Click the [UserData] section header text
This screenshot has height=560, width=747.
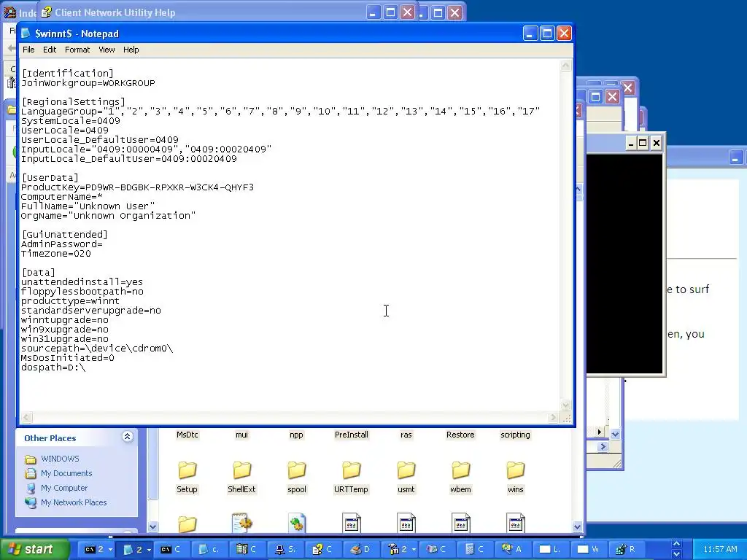(50, 178)
